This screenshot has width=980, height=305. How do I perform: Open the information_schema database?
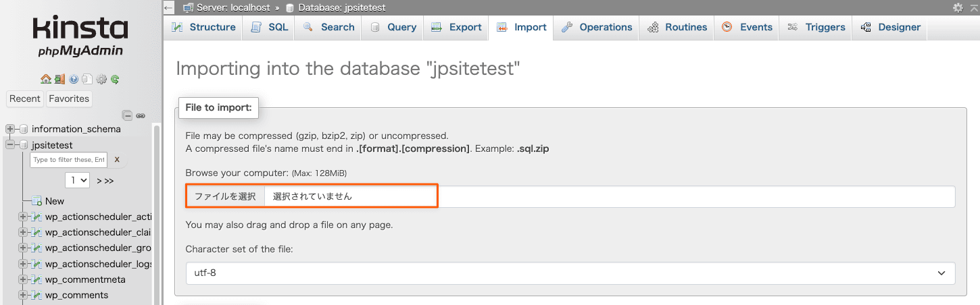[x=76, y=129]
